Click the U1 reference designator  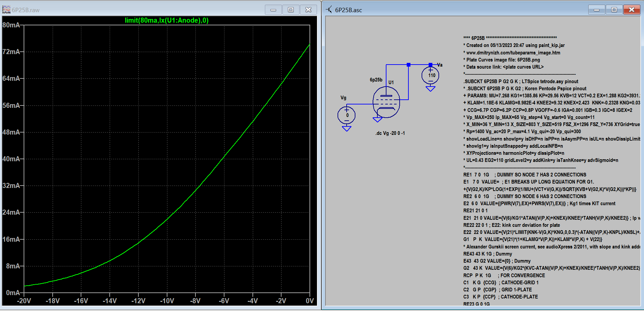[391, 82]
